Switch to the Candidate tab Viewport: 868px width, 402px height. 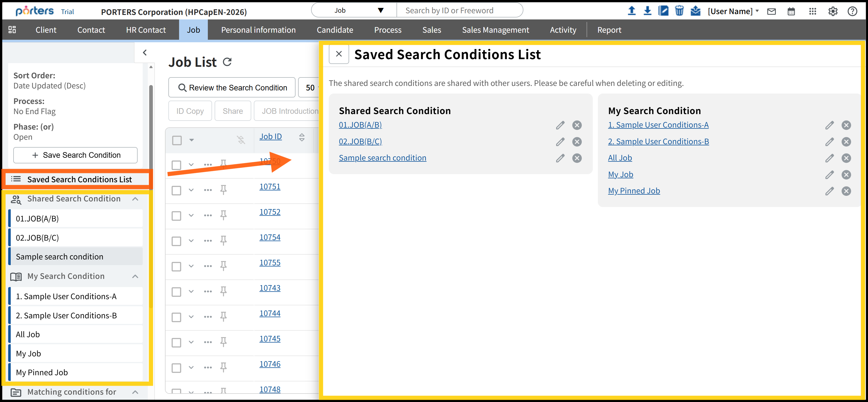335,30
